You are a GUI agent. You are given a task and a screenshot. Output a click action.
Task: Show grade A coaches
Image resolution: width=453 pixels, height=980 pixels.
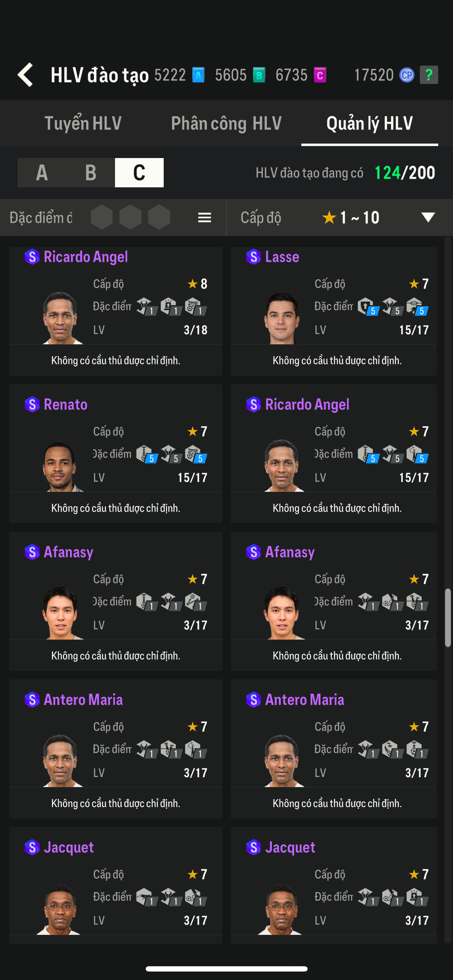click(x=42, y=173)
